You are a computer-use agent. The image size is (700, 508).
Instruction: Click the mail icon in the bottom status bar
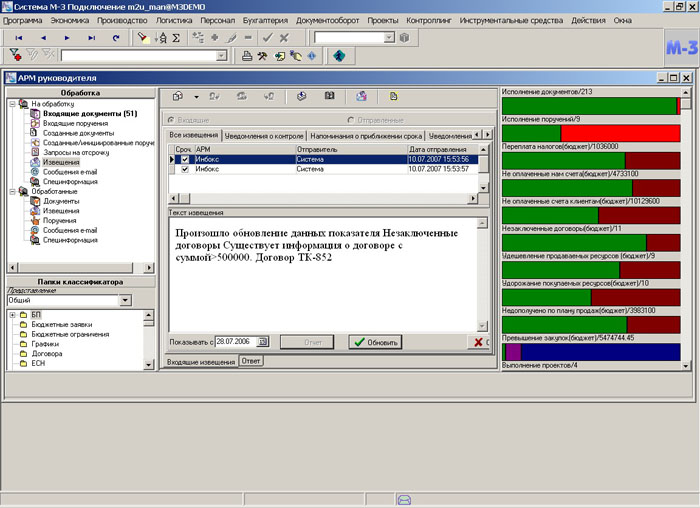coord(404,500)
